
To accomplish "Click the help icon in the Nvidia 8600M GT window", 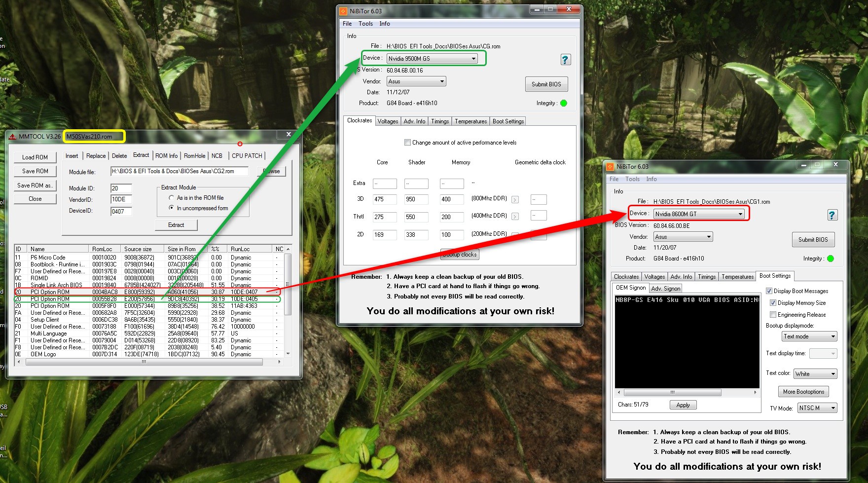I will pyautogui.click(x=832, y=215).
